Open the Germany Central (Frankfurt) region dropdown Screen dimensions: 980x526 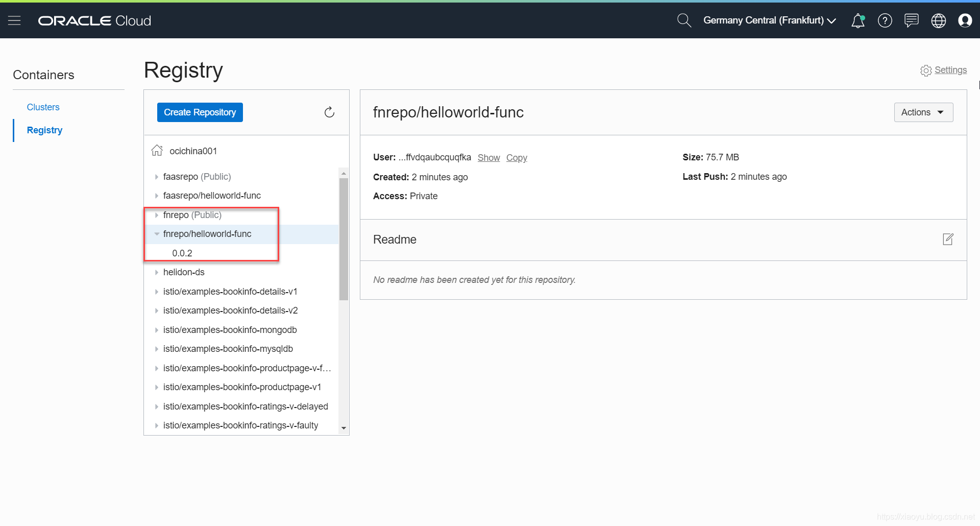coord(770,20)
